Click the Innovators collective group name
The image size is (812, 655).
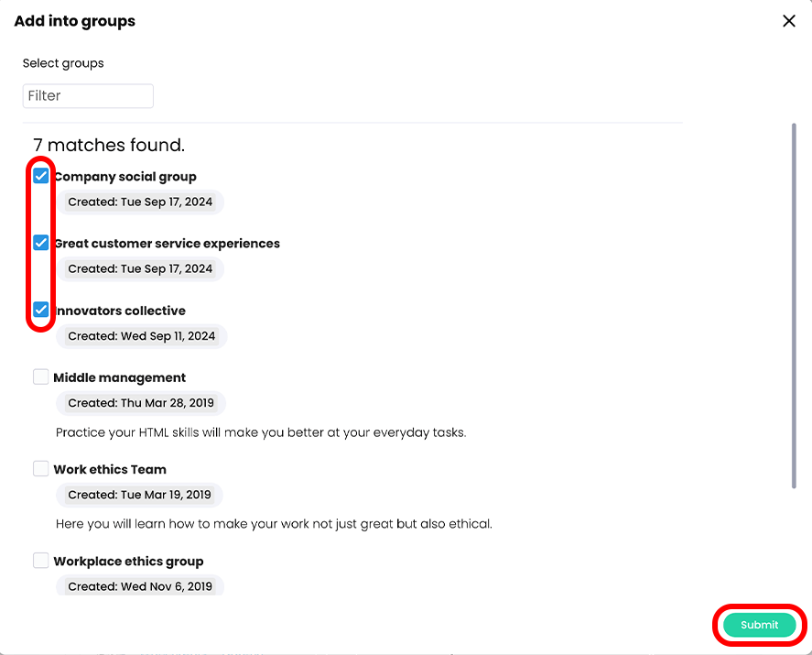tap(119, 310)
